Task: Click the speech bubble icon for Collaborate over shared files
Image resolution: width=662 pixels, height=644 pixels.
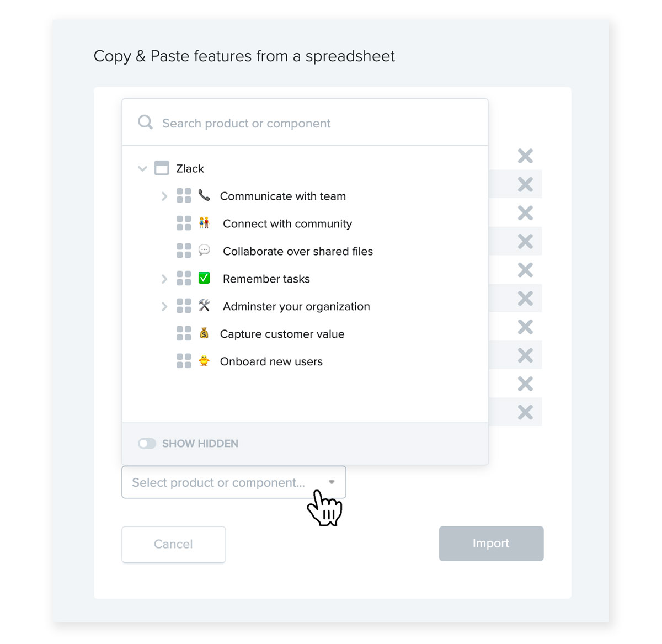Action: pyautogui.click(x=204, y=250)
